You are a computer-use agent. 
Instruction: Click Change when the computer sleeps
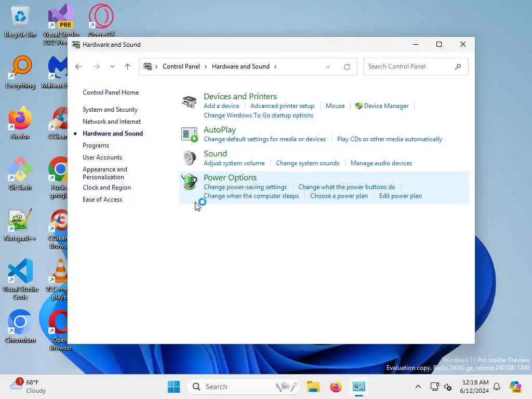251,196
